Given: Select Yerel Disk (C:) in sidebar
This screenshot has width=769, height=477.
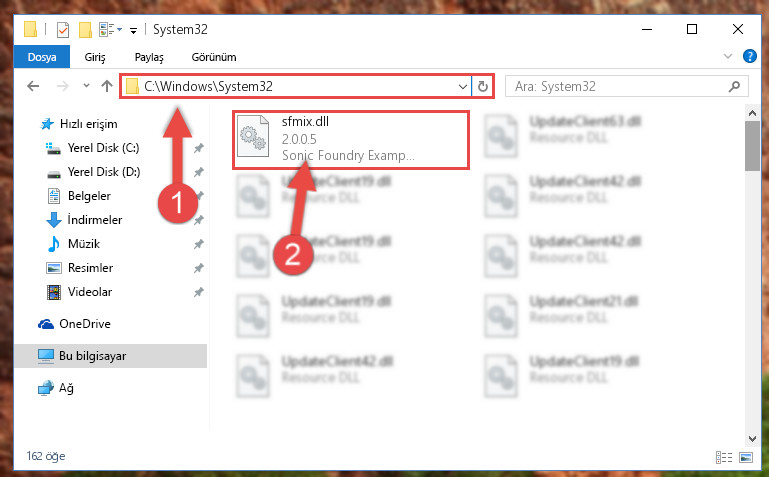Looking at the screenshot, I should (103, 148).
